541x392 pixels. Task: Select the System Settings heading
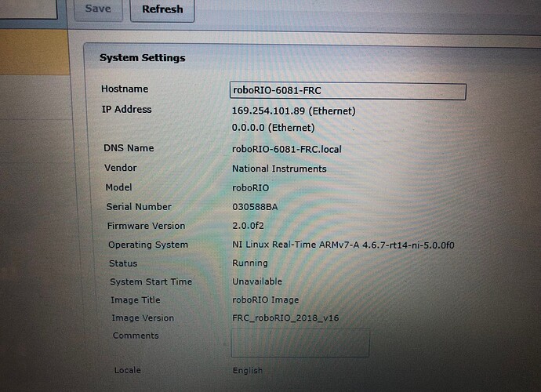[x=143, y=58]
